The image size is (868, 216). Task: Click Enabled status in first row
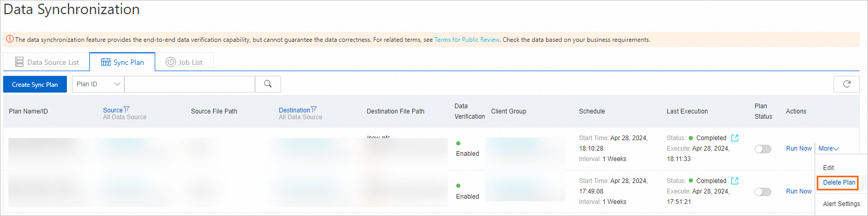click(467, 154)
